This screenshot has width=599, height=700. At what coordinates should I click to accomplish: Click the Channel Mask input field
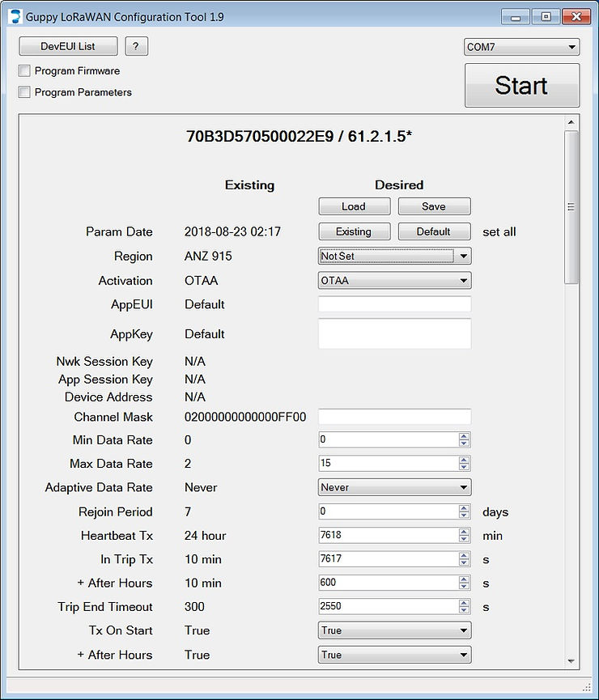click(x=395, y=417)
